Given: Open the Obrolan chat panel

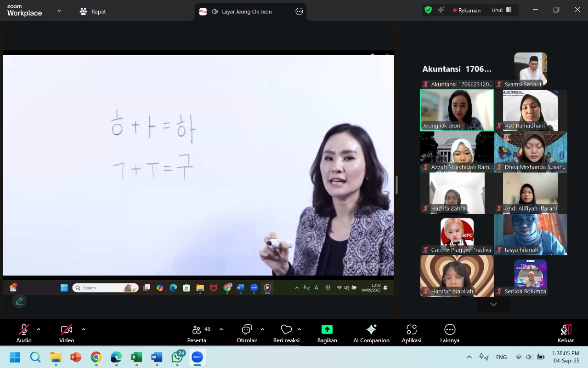Looking at the screenshot, I should 247,329.
